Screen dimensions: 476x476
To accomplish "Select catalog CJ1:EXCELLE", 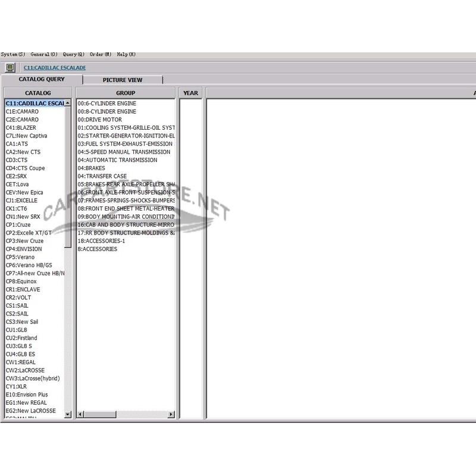I will [x=21, y=201].
